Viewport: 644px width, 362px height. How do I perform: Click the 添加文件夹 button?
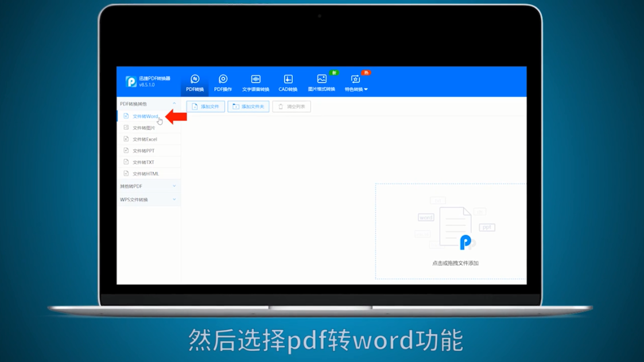tap(248, 106)
